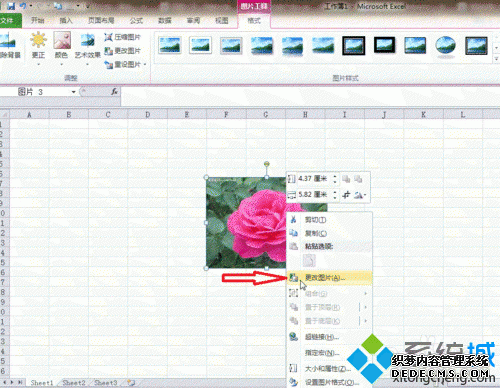Switch to the Insert ribbon tab
Image resolution: width=500 pixels, height=388 pixels.
66,21
